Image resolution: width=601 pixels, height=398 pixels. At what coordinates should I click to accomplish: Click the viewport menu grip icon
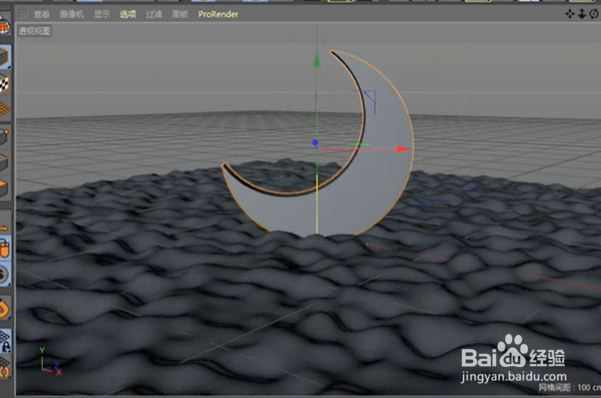click(23, 14)
